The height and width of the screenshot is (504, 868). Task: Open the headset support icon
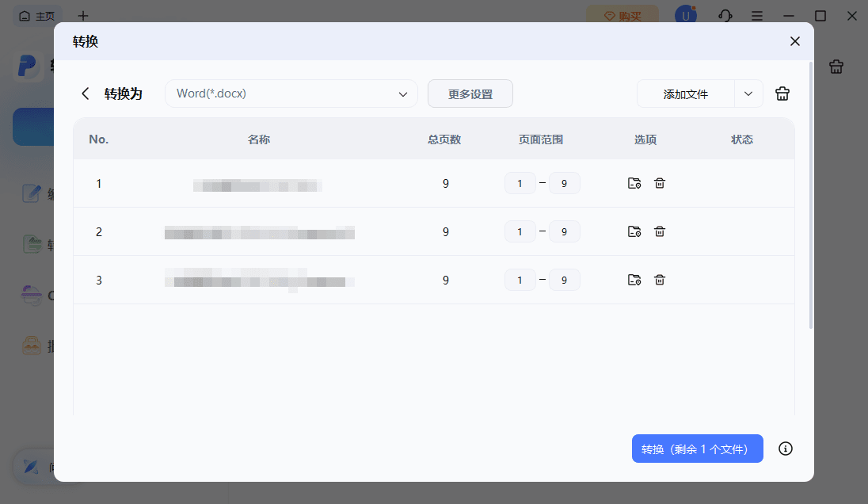[x=725, y=16]
